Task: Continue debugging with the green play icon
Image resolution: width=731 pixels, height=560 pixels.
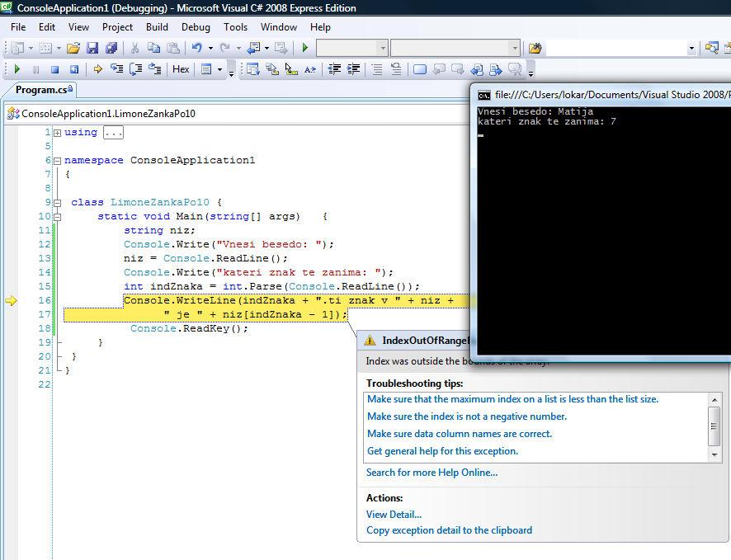Action: pyautogui.click(x=17, y=69)
